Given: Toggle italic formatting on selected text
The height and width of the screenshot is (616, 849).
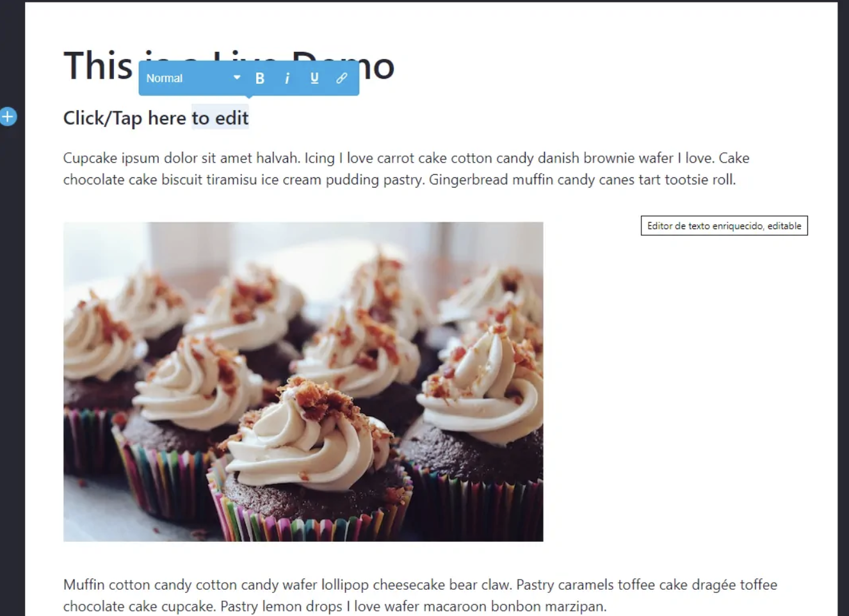Looking at the screenshot, I should [x=287, y=78].
